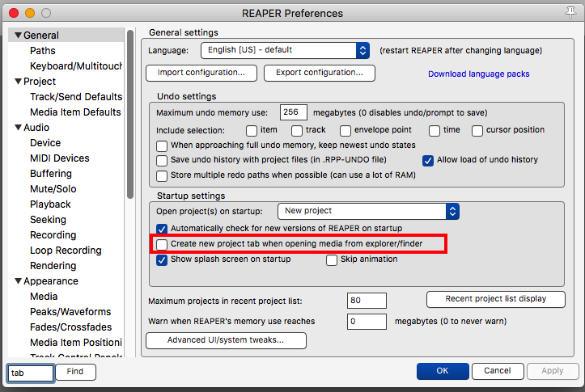585x392 pixels.
Task: Click the memory use warning field
Action: click(367, 322)
